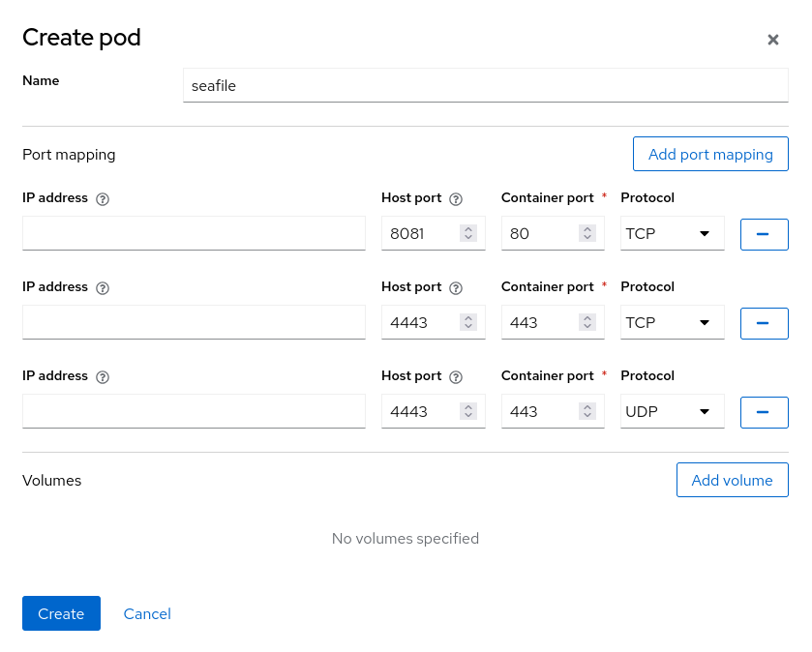
Task: Click the Cancel link
Action: pyautogui.click(x=147, y=613)
